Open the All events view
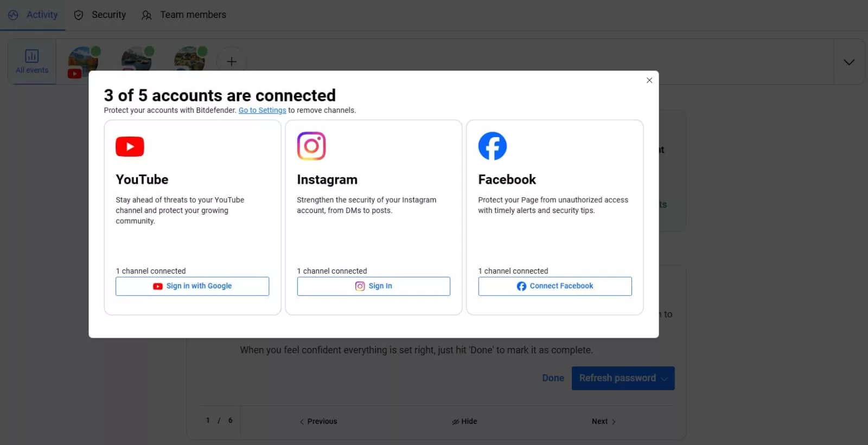 (x=32, y=62)
